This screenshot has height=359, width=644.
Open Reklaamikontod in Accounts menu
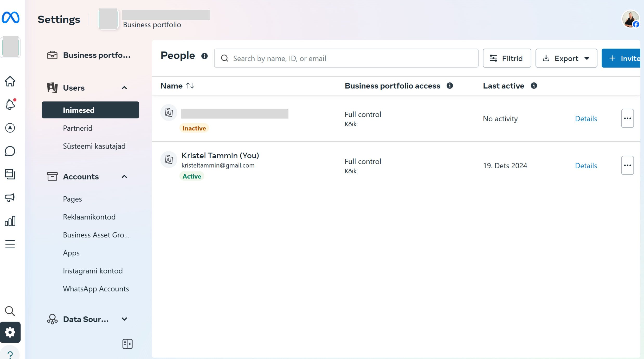point(89,217)
